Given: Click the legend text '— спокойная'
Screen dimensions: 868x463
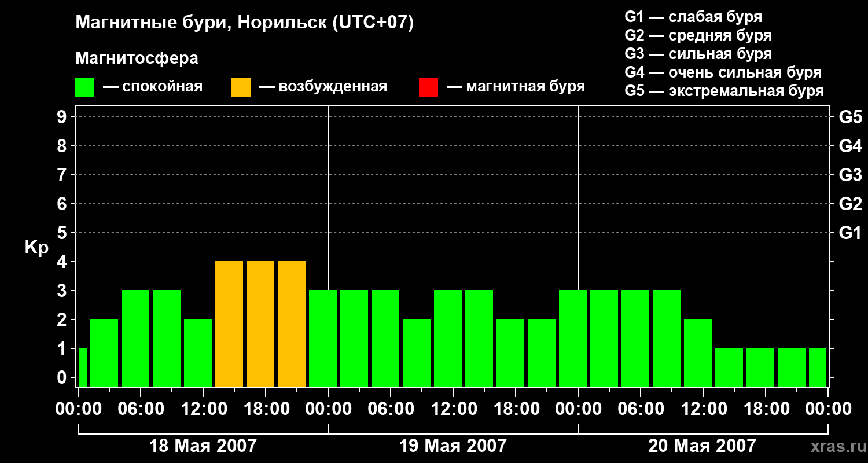Looking at the screenshot, I should point(153,87).
